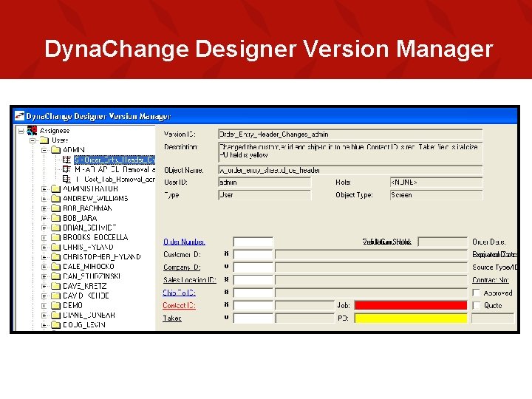Tick the Quote checkbox
Viewport: 532px width, 399px height.
477,305
